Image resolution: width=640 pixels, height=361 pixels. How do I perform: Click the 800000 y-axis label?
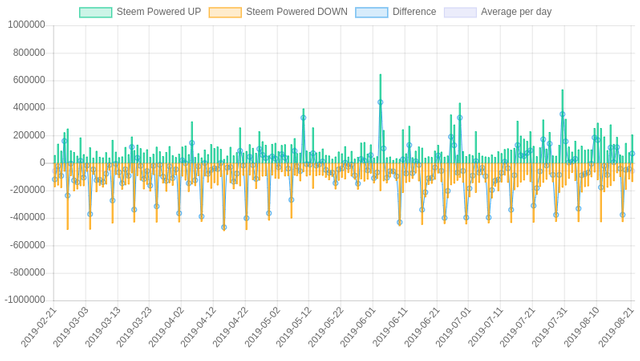coord(29,53)
